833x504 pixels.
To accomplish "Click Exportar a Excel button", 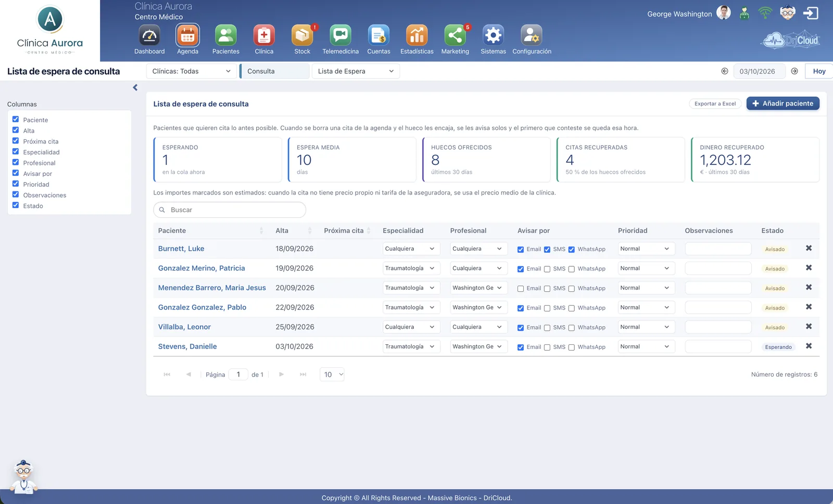I will click(715, 104).
